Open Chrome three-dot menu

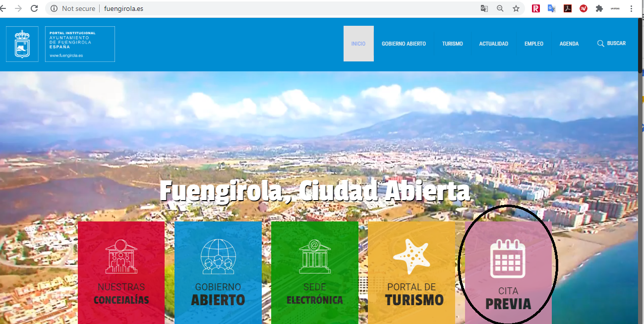click(631, 8)
